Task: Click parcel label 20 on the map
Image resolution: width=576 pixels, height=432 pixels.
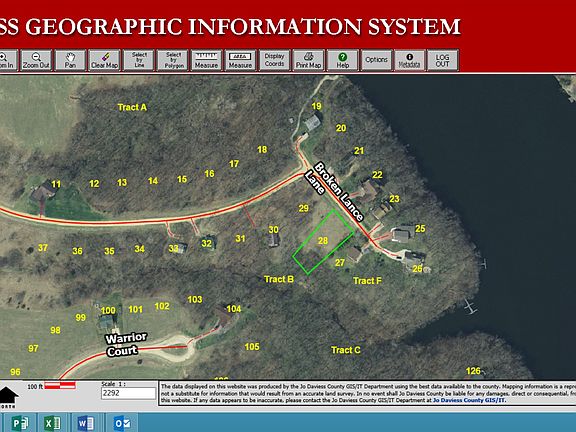Action: [341, 128]
